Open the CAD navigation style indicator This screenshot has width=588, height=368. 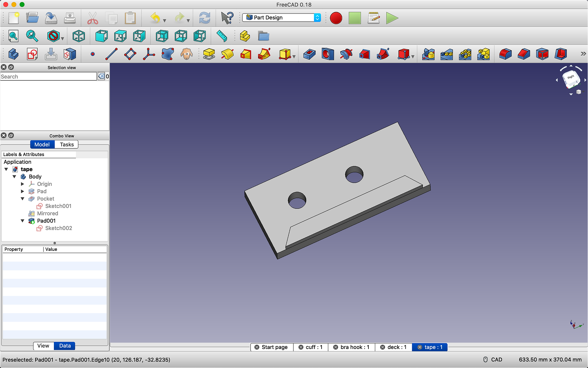coord(493,359)
